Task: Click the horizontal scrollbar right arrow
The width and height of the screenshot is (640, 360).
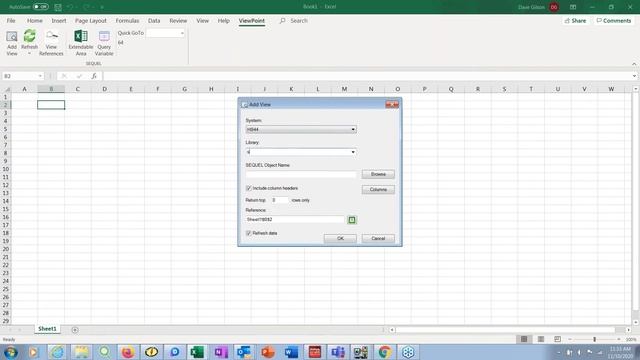Action: point(629,330)
